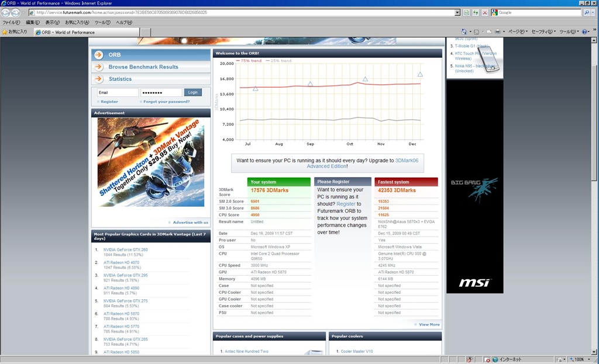
Task: Click NVIDIA GeForce GTX 260 link
Action: [125, 250]
